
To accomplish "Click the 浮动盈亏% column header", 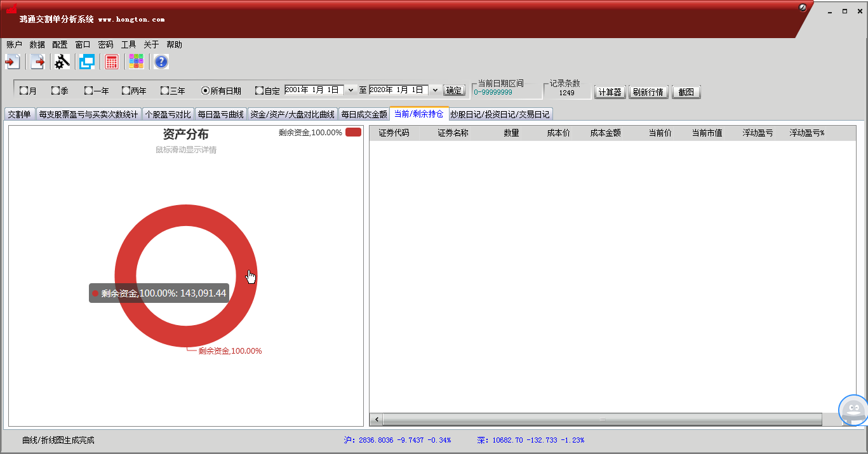I will click(806, 133).
